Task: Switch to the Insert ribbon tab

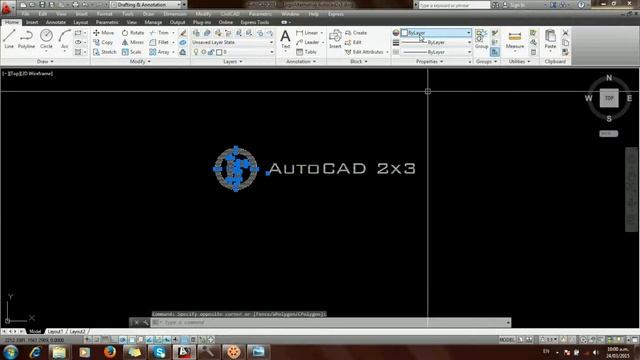Action: (32, 22)
